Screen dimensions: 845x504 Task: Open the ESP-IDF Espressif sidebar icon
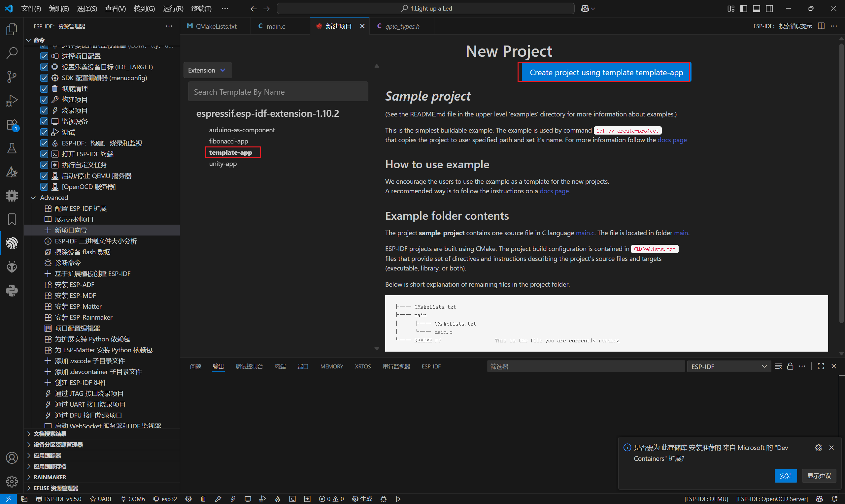[12, 243]
